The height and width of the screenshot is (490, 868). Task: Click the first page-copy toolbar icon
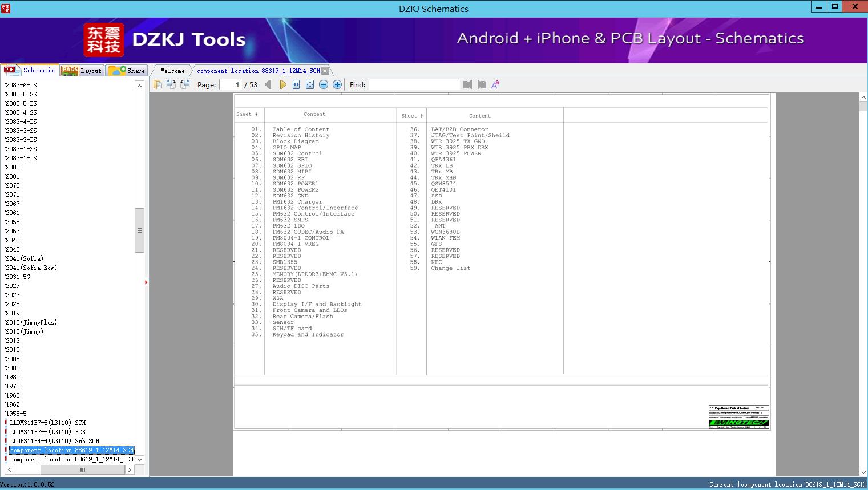point(158,84)
